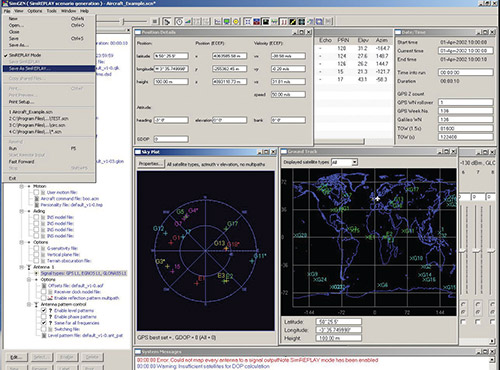Click Exit in the File menu

coord(49,178)
